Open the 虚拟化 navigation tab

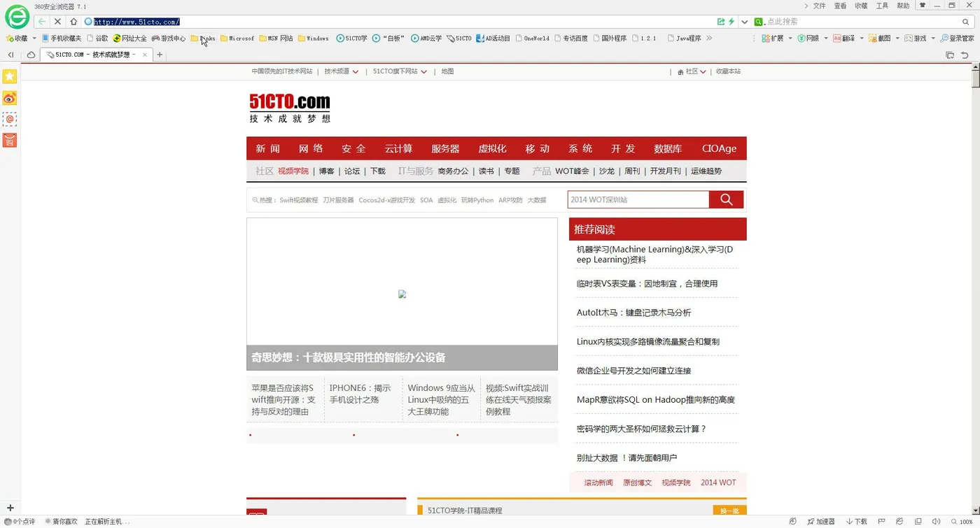point(492,148)
